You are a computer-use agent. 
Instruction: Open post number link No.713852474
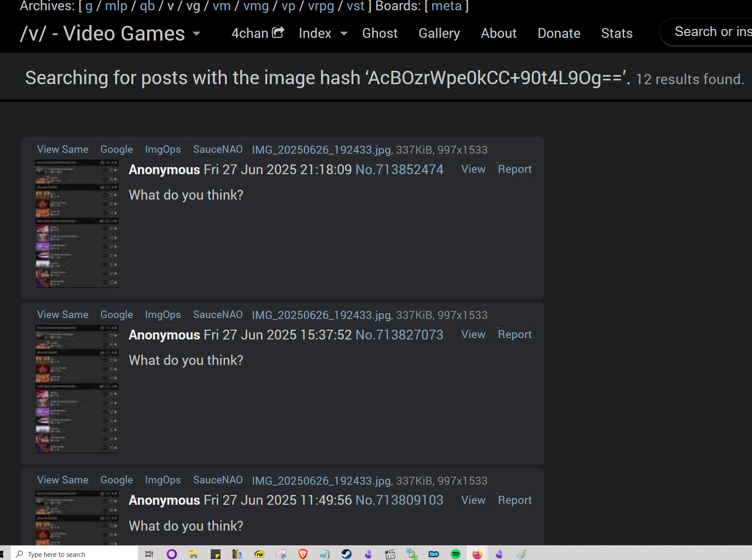pyautogui.click(x=399, y=170)
